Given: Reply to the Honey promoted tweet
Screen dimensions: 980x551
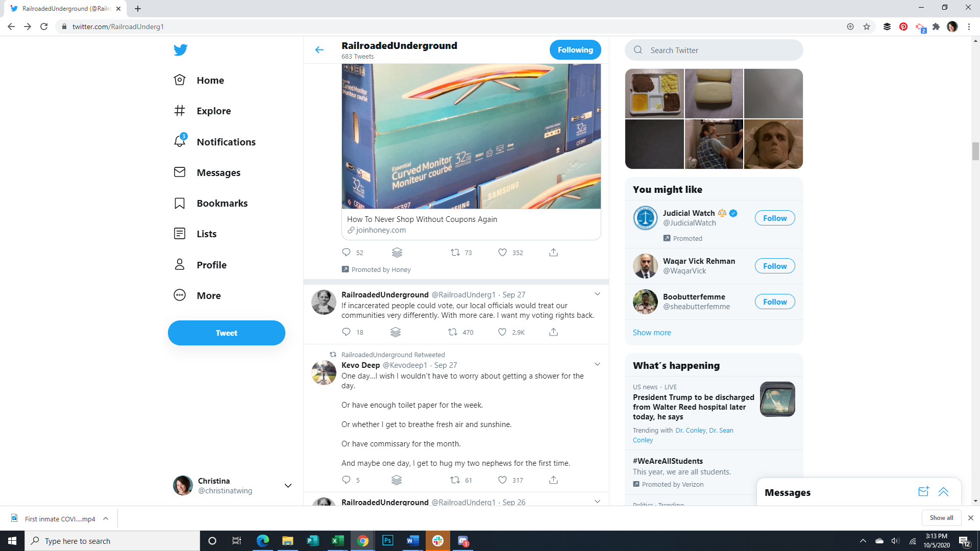Looking at the screenshot, I should (x=346, y=253).
